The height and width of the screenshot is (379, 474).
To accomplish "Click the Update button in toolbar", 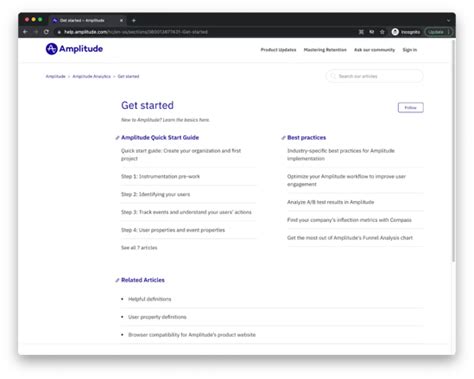I will 438,32.
